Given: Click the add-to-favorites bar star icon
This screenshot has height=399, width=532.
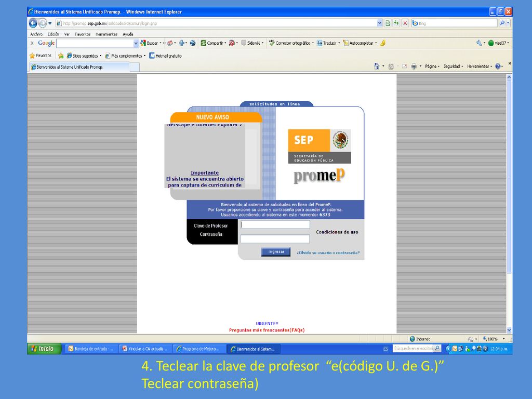Looking at the screenshot, I should click(x=61, y=56).
